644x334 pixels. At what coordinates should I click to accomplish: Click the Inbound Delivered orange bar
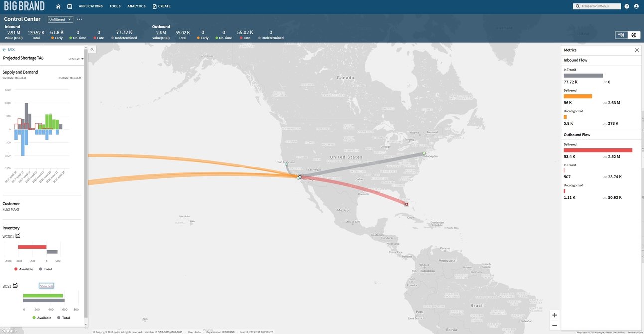tap(578, 96)
